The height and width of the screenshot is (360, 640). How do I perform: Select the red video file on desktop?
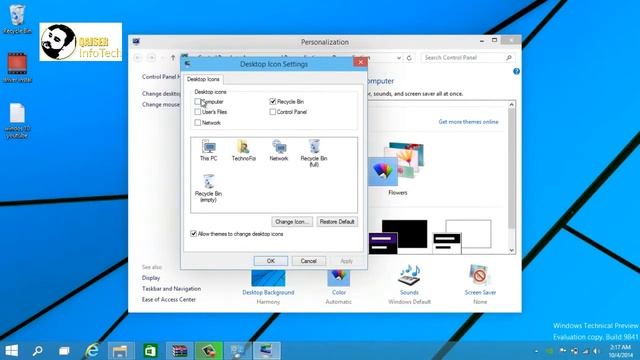(17, 68)
